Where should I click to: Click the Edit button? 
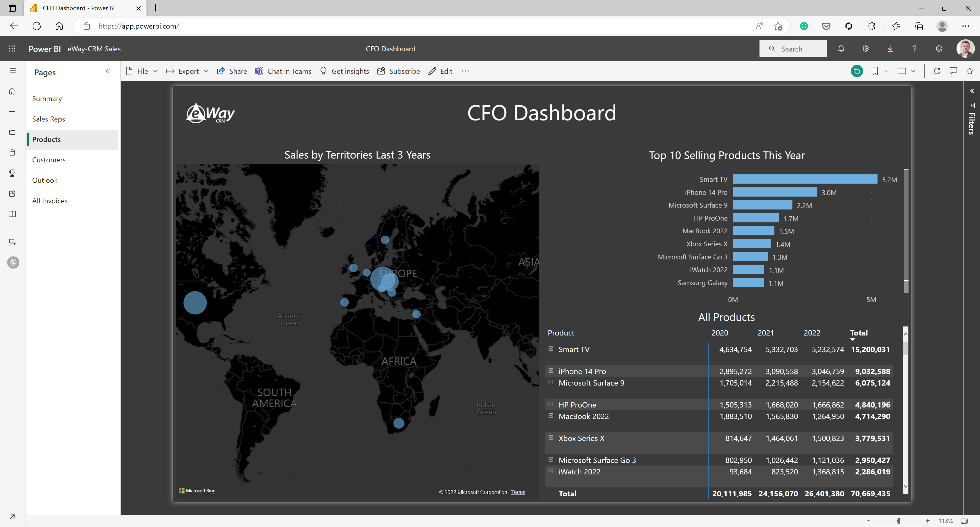(440, 71)
